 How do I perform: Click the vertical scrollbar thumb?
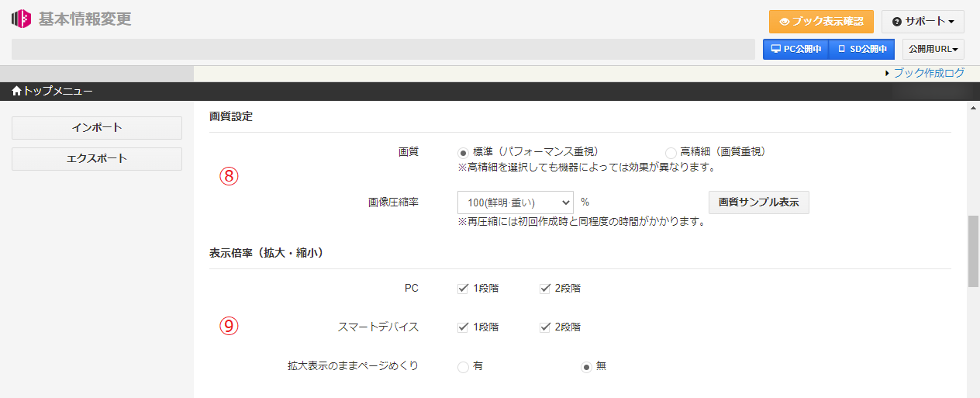973,252
